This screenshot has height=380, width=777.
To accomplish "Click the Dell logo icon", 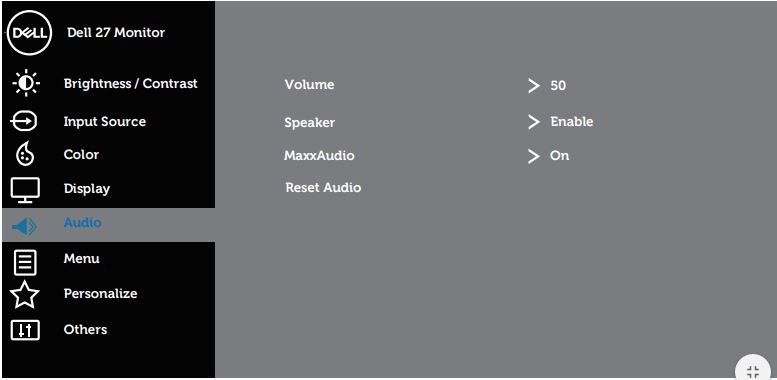I will point(29,33).
